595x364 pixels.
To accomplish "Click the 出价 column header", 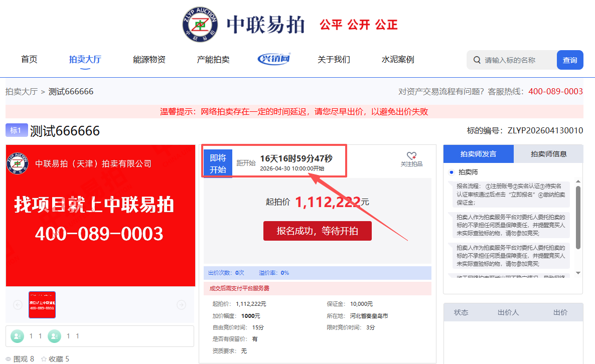I will coord(560,312).
